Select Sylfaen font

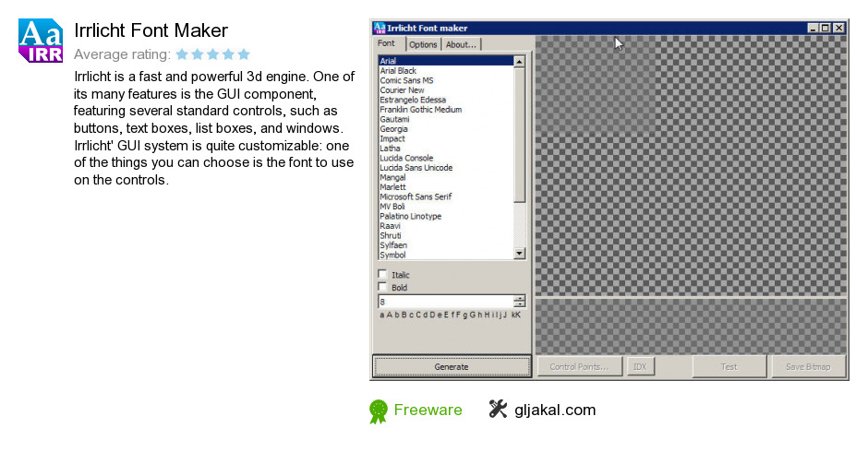pos(446,245)
